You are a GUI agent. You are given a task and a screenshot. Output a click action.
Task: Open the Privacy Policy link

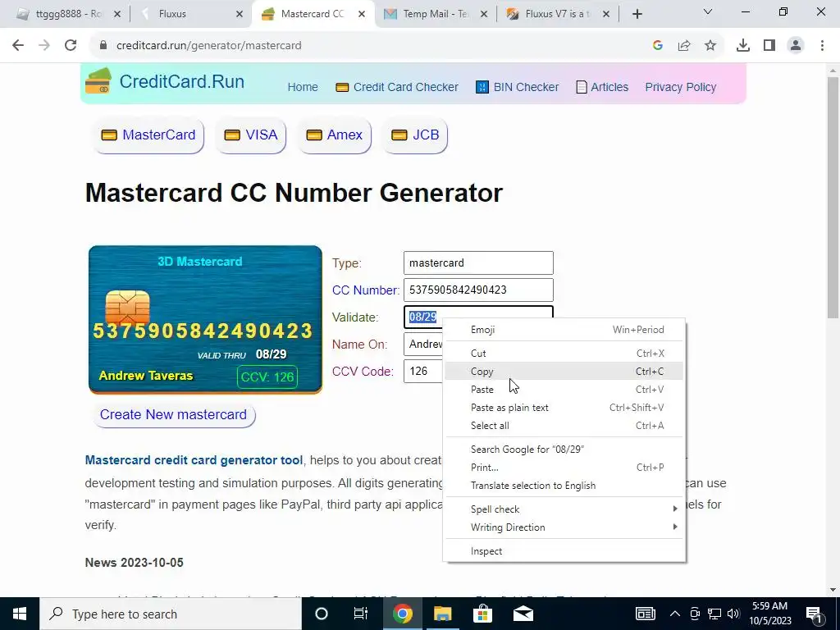pos(680,87)
